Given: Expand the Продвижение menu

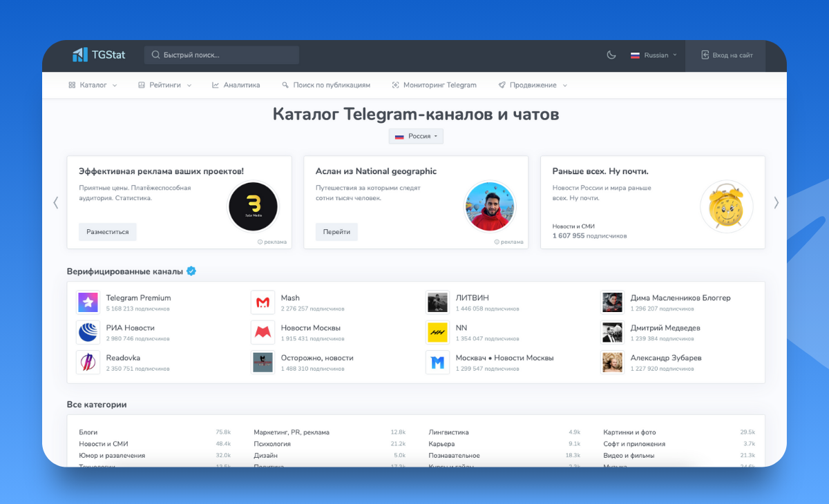Looking at the screenshot, I should click(x=533, y=85).
